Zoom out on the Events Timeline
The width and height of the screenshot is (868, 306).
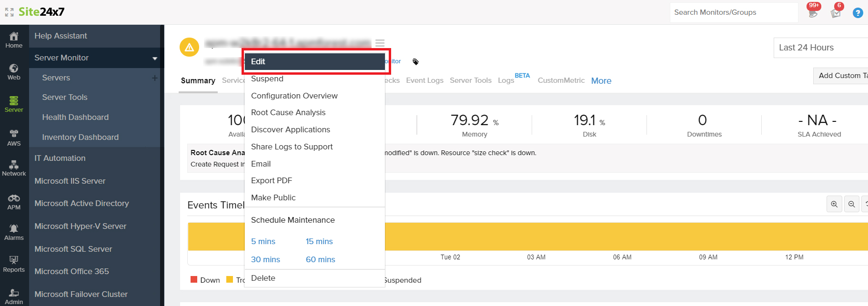coord(851,204)
